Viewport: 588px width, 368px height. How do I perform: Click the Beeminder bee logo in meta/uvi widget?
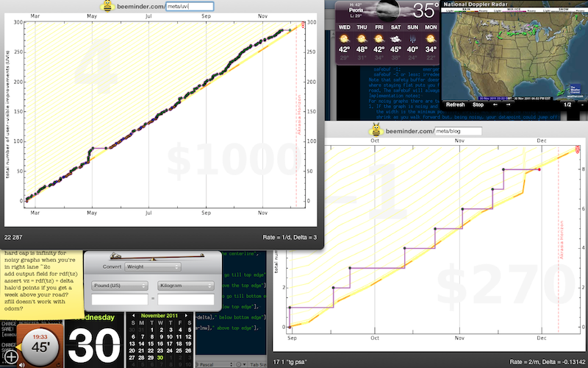click(107, 6)
